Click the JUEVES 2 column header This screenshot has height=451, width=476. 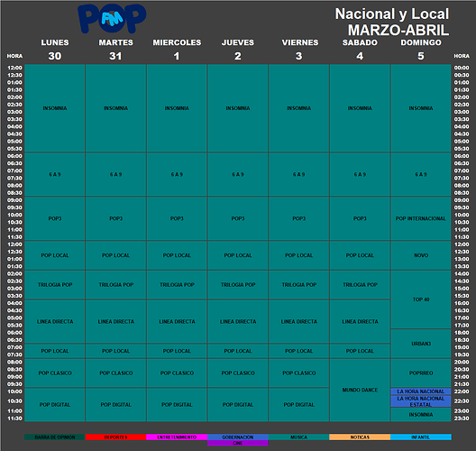(238, 50)
